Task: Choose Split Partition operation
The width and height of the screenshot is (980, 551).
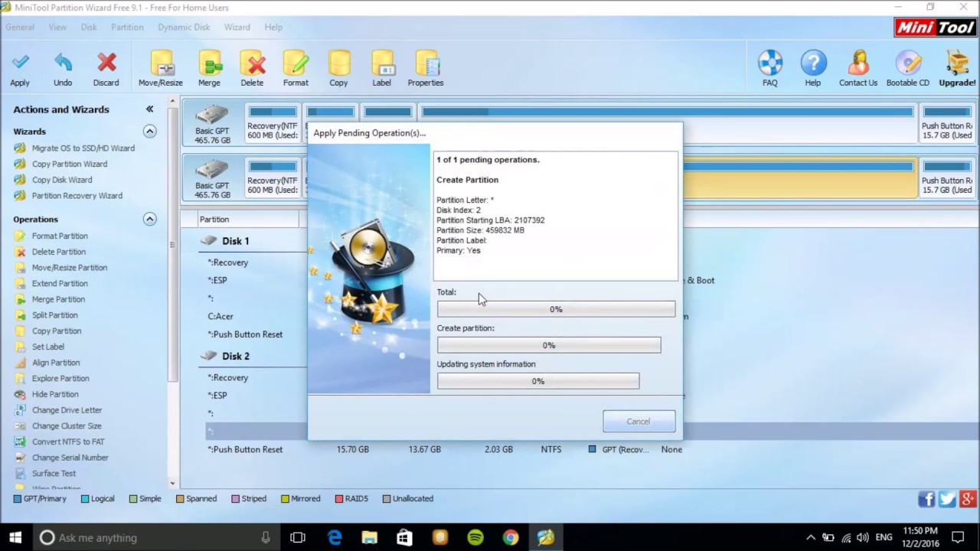Action: pos(54,315)
